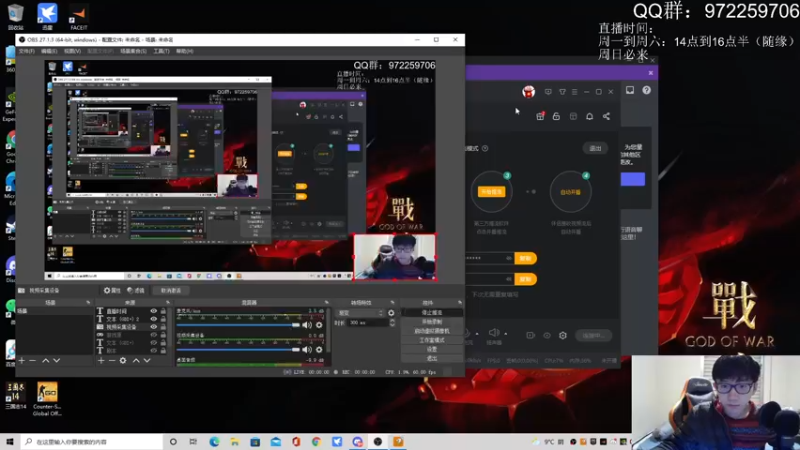
Task: Click the Start Virtual Camera button in OBS
Action: click(432, 331)
